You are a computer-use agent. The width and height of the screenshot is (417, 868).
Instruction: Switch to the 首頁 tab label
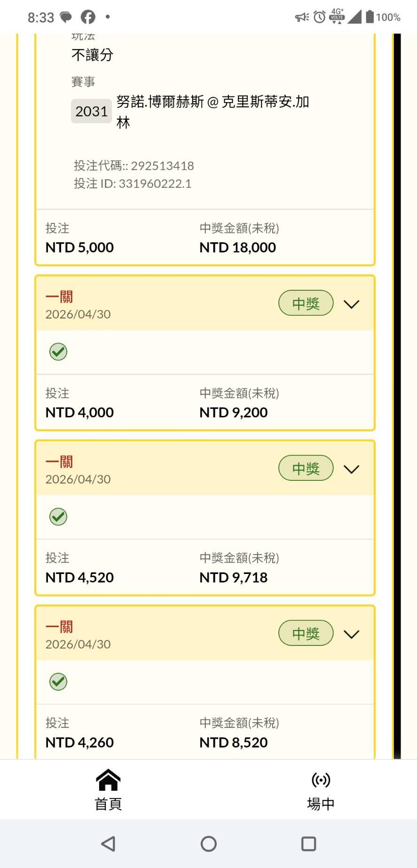(108, 804)
